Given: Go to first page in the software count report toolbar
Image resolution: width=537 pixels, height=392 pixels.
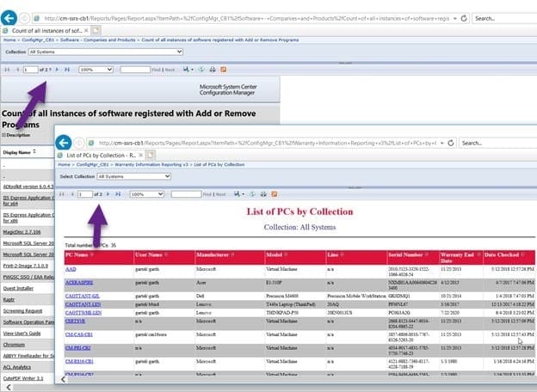Looking at the screenshot, I should click(x=7, y=70).
